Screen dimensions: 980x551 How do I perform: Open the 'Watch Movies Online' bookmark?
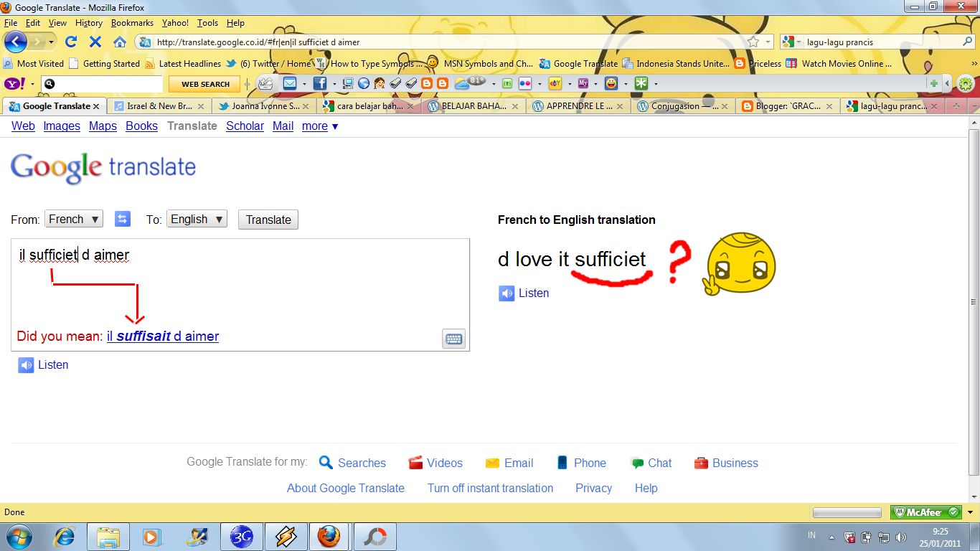point(839,64)
